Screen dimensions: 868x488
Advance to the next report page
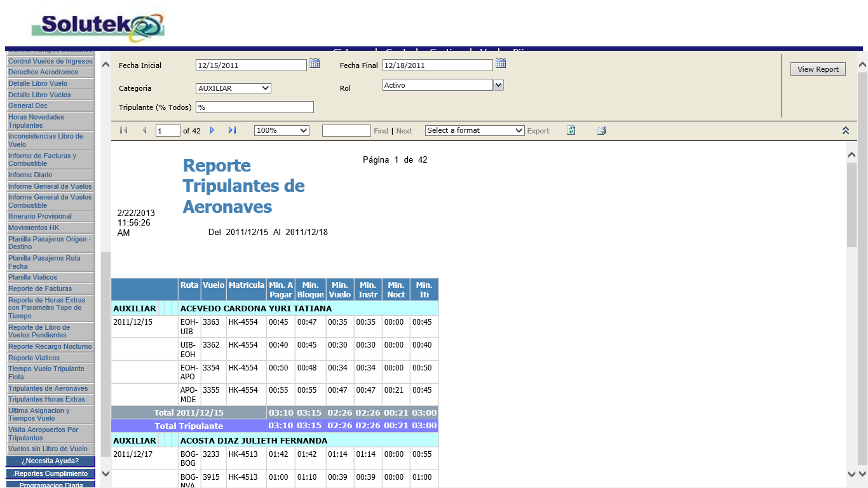point(212,130)
